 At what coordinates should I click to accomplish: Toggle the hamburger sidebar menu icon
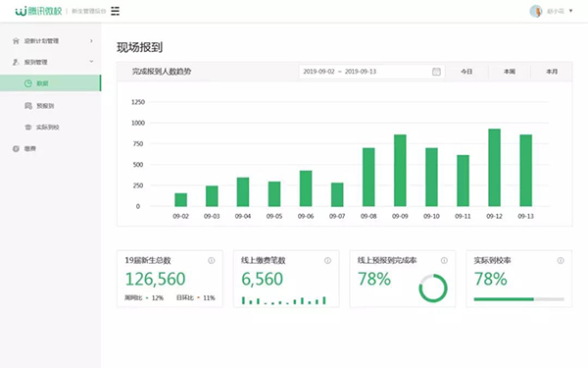(x=115, y=11)
